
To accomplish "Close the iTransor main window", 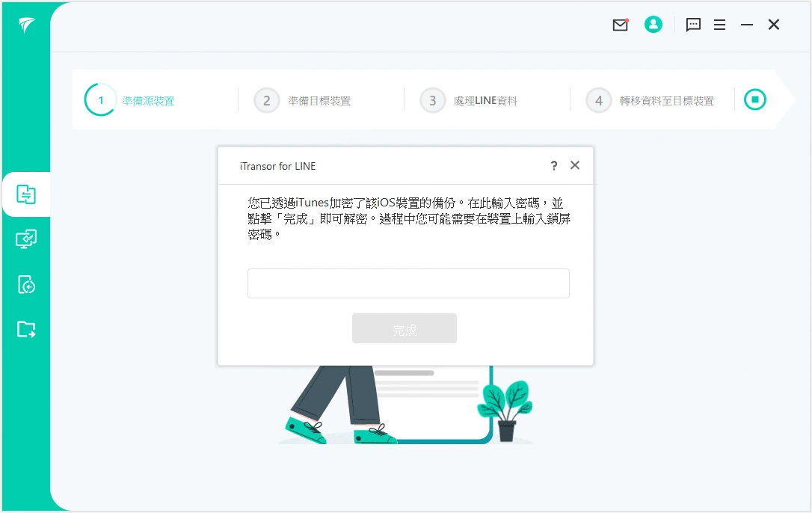I will coord(774,25).
